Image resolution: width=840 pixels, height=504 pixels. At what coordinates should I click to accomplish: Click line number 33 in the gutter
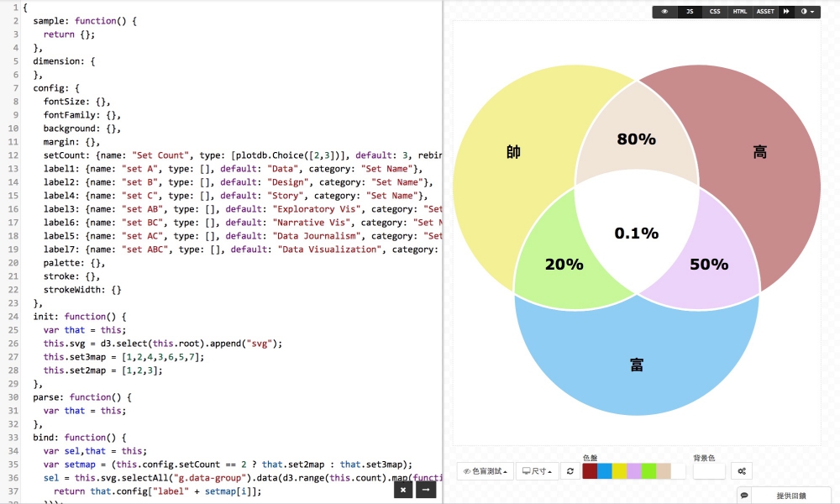[x=13, y=437]
